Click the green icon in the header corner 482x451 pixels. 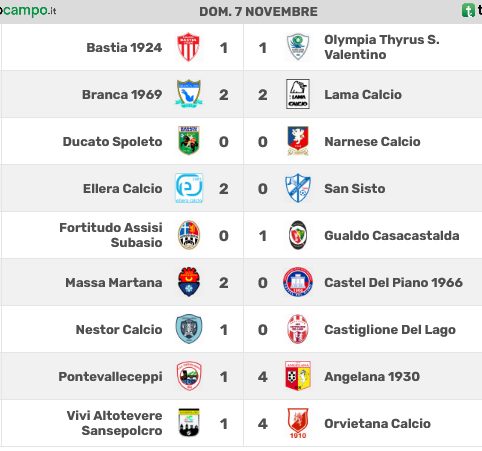pos(468,10)
